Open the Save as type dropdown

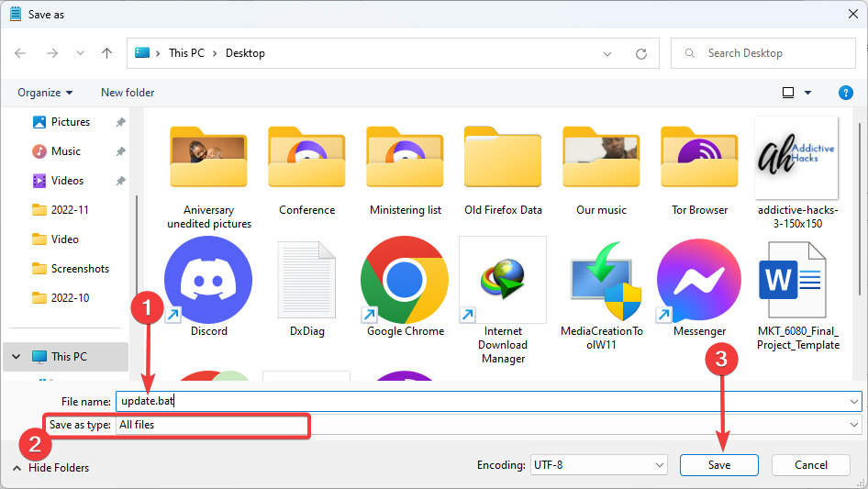click(x=489, y=425)
